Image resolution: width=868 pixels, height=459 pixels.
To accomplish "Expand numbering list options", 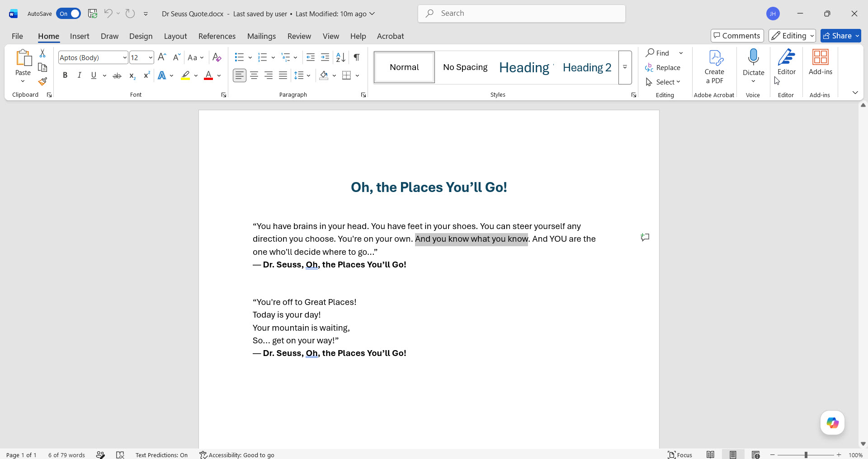I will point(273,57).
